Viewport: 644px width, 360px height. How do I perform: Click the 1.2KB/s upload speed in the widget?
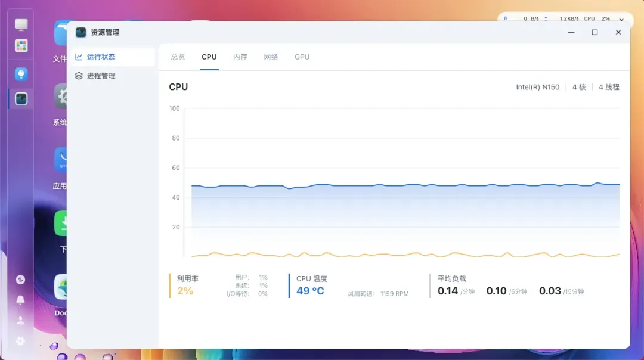click(x=569, y=18)
